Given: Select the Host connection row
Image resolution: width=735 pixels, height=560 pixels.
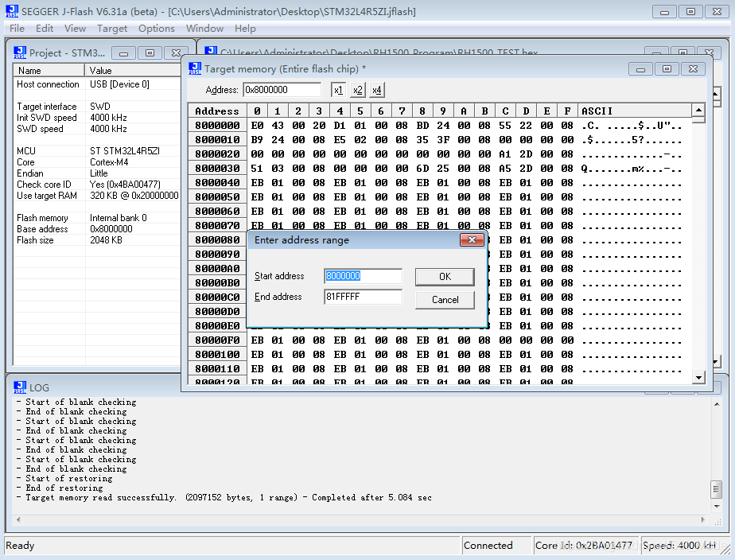Looking at the screenshot, I should click(x=97, y=84).
